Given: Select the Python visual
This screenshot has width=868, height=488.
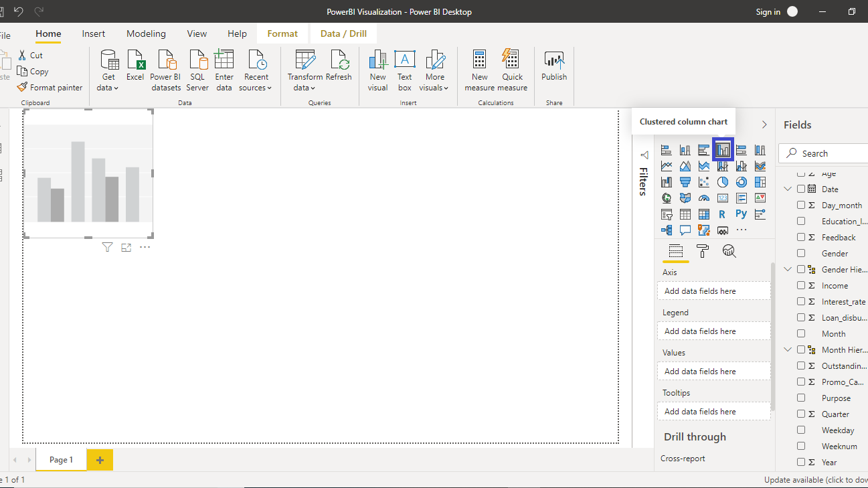Looking at the screenshot, I should [742, 214].
